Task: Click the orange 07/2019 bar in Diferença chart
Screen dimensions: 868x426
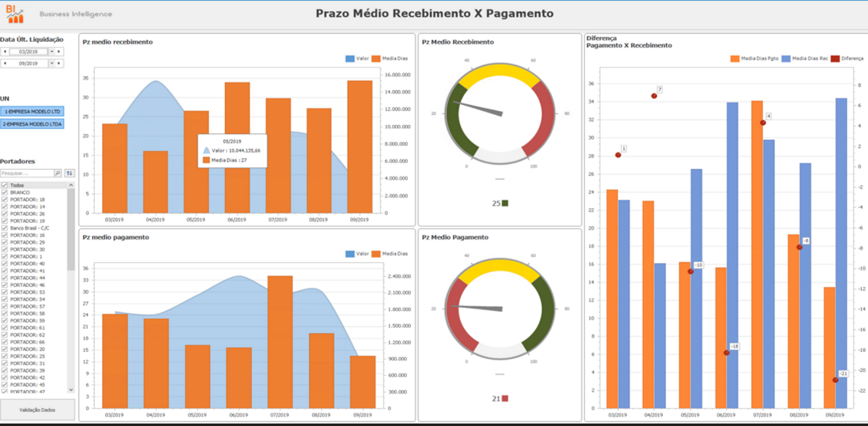Action: coord(757,254)
